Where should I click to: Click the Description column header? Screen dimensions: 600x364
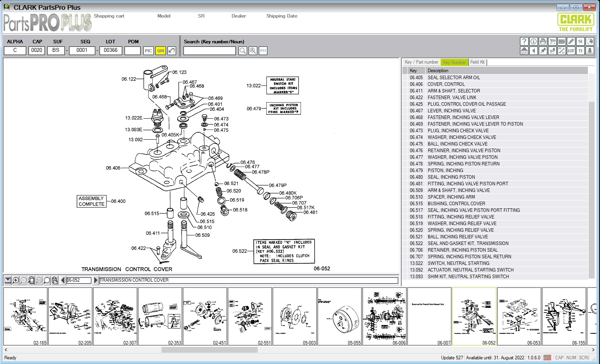coord(507,71)
